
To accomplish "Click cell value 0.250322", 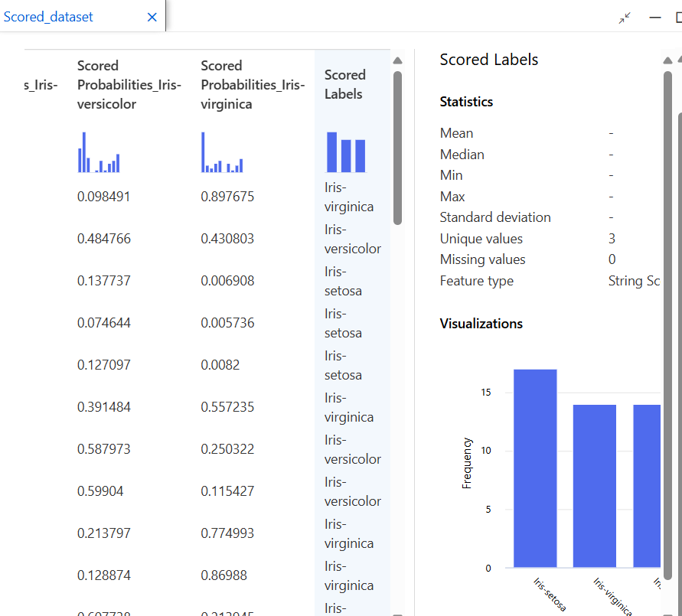I will click(x=227, y=449).
